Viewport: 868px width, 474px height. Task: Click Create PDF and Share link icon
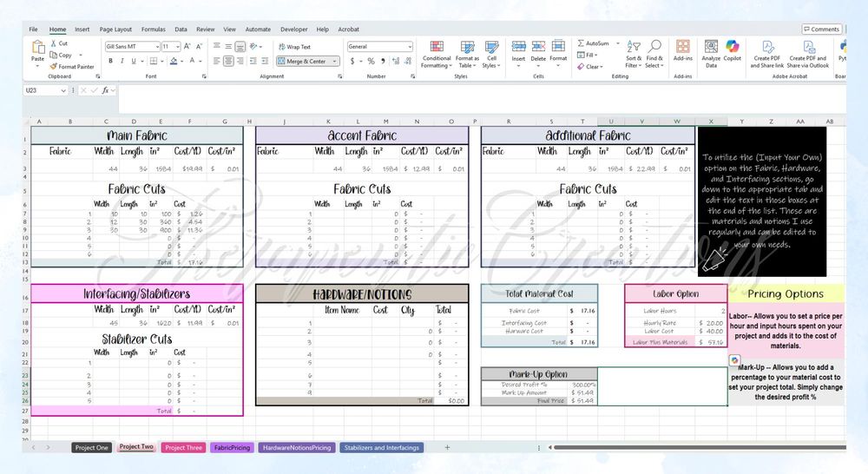(x=767, y=47)
